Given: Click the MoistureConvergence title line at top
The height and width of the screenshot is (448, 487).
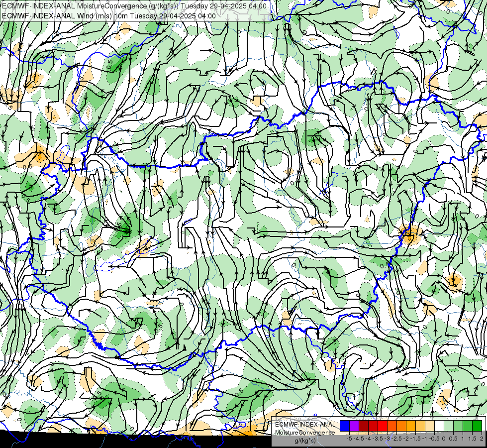Looking at the screenshot, I should [x=134, y=6].
